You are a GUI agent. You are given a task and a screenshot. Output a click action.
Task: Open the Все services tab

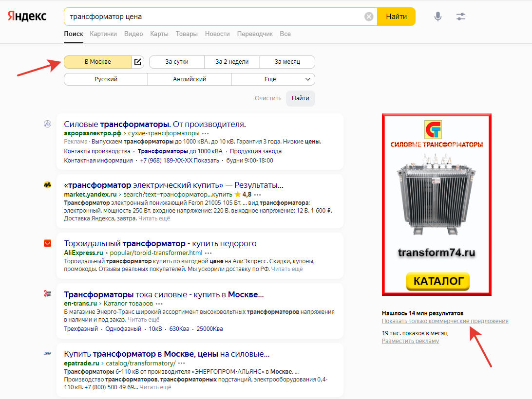tap(285, 34)
